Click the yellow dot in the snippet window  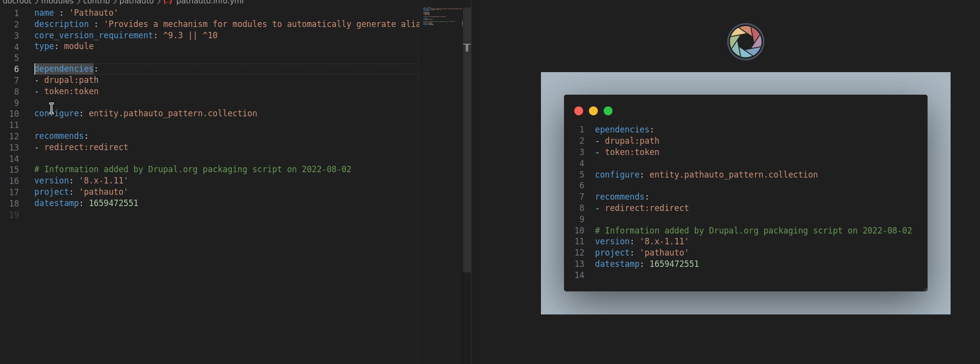click(593, 111)
